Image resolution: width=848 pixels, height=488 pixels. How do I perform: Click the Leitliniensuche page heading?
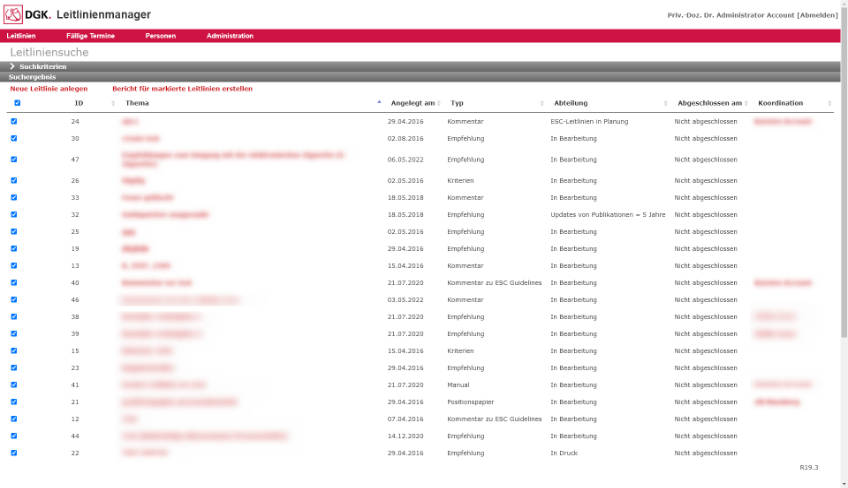(x=49, y=52)
